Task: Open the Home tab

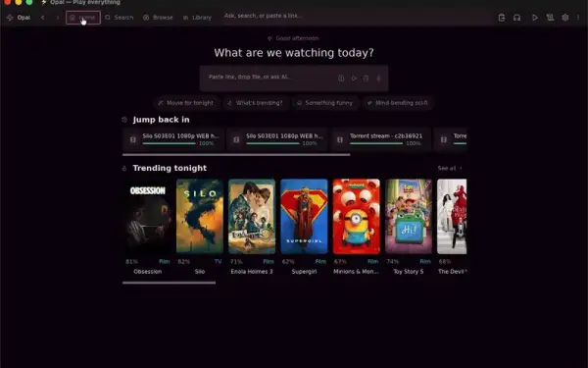Action: [83, 18]
